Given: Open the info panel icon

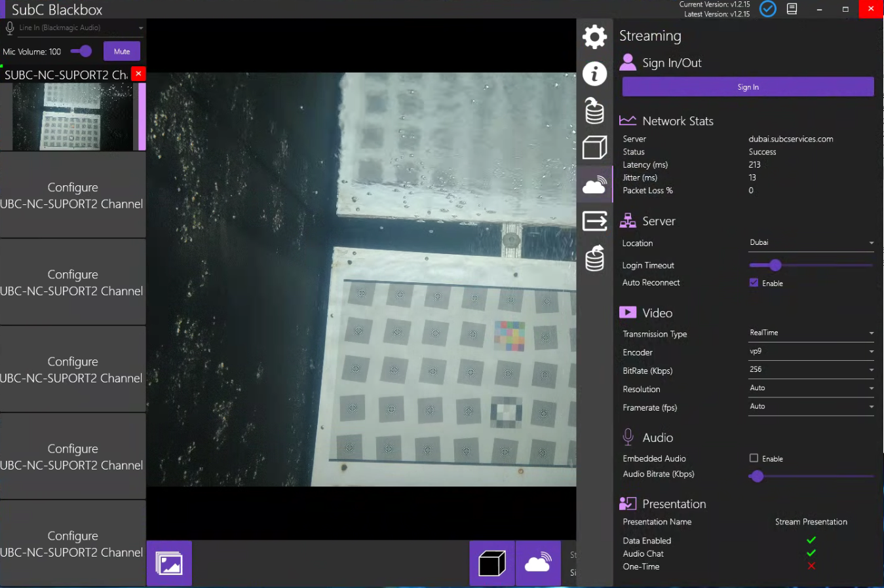Looking at the screenshot, I should tap(594, 74).
